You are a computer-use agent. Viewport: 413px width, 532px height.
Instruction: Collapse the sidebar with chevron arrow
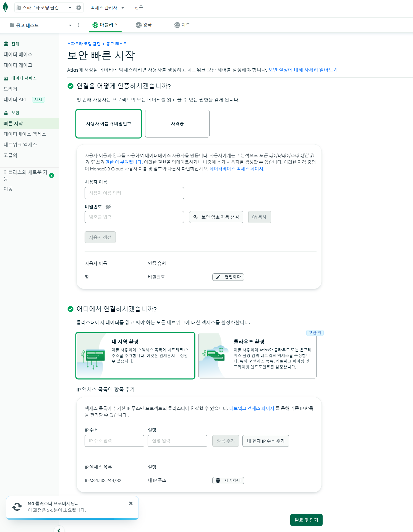pos(59,530)
